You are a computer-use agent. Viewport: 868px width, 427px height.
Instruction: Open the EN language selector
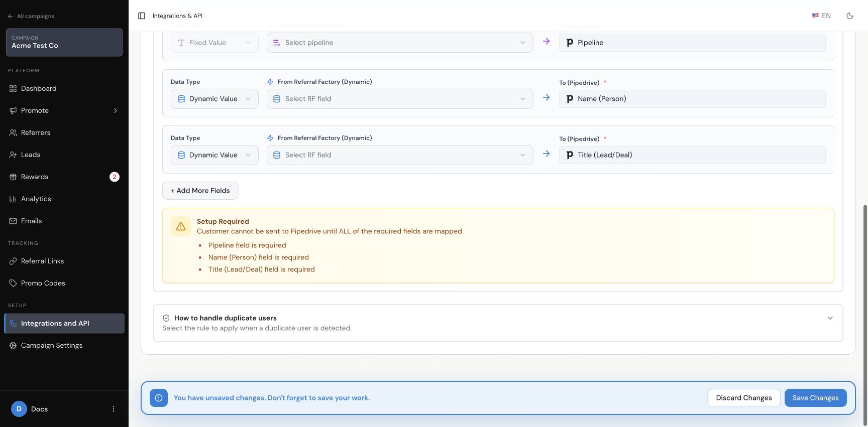pos(821,16)
